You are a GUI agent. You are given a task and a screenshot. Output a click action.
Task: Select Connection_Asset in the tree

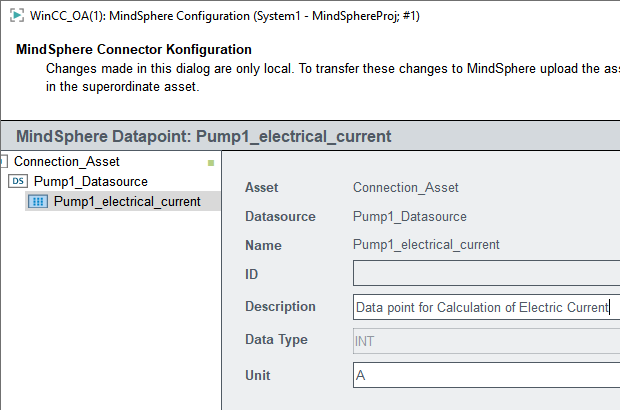click(67, 161)
